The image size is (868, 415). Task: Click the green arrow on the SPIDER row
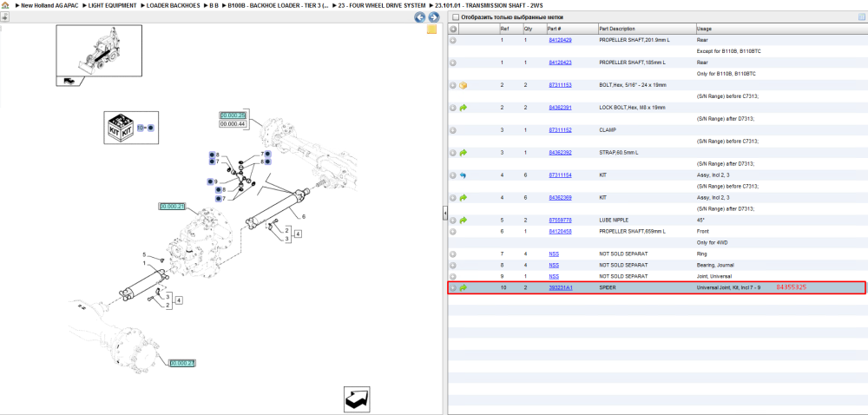pyautogui.click(x=464, y=287)
